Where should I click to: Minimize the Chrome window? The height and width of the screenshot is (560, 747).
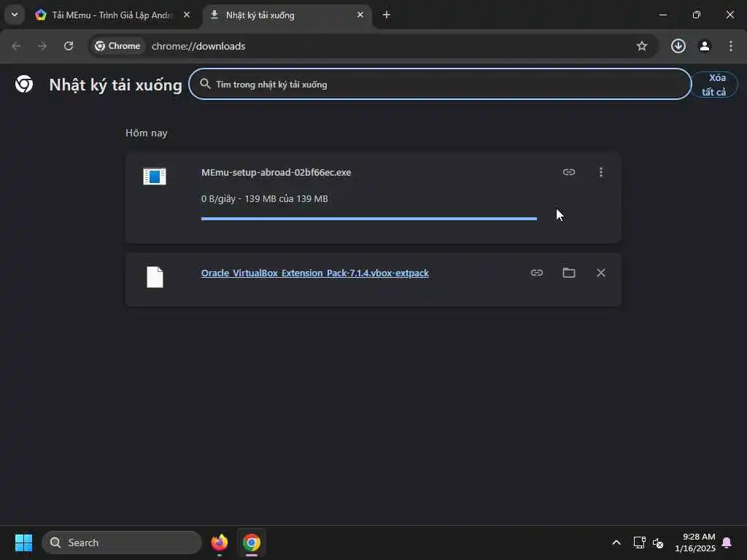point(662,15)
